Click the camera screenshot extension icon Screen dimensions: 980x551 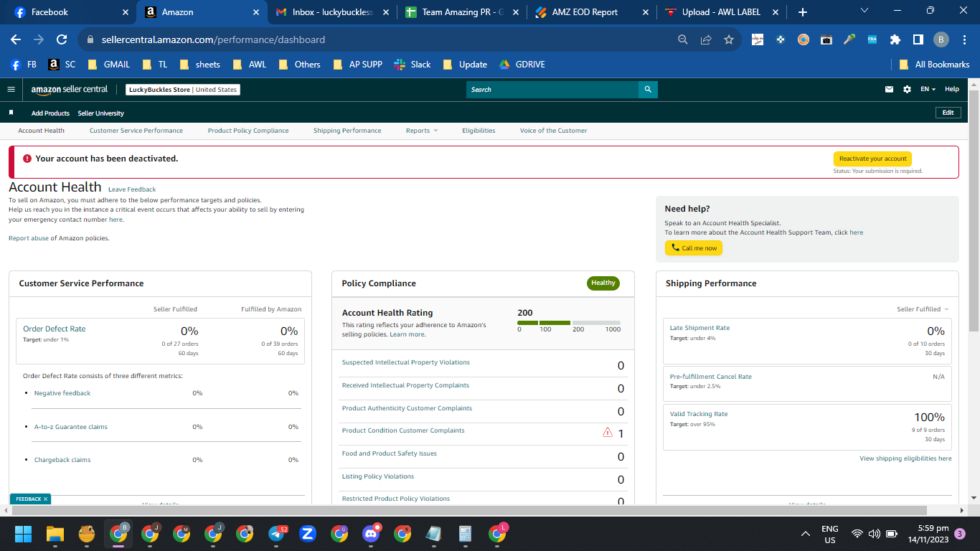click(826, 40)
